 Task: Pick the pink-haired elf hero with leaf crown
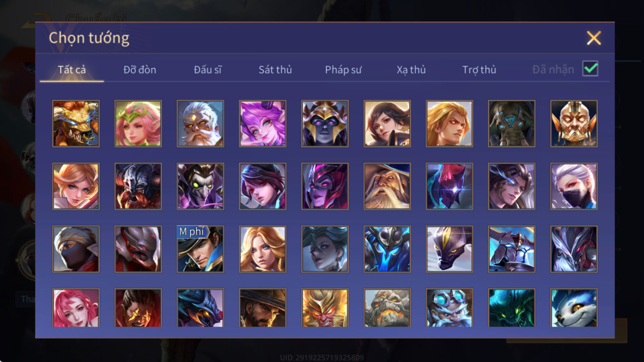click(x=138, y=123)
